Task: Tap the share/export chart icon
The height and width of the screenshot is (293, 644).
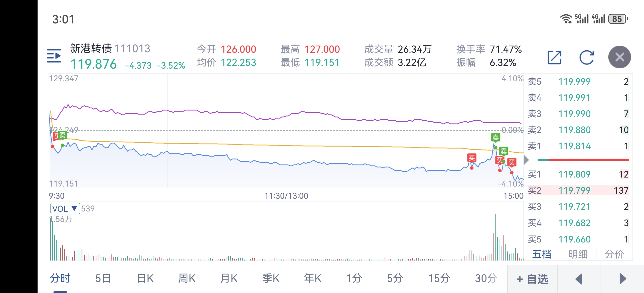Action: pos(554,57)
